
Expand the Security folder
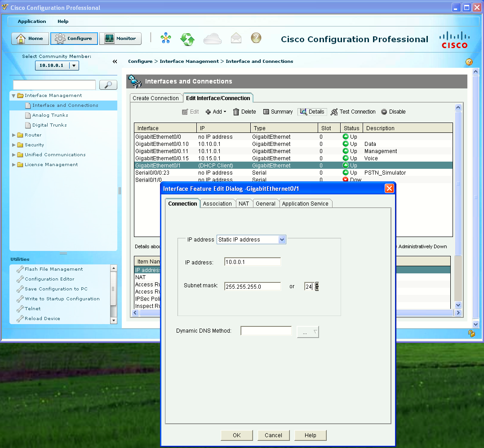pyautogui.click(x=13, y=145)
